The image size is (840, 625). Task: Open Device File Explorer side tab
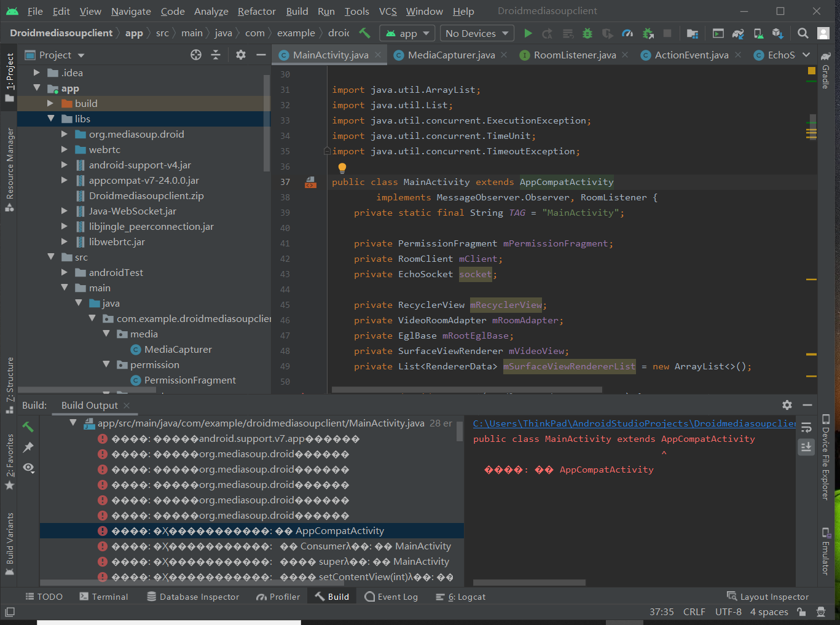click(x=825, y=458)
